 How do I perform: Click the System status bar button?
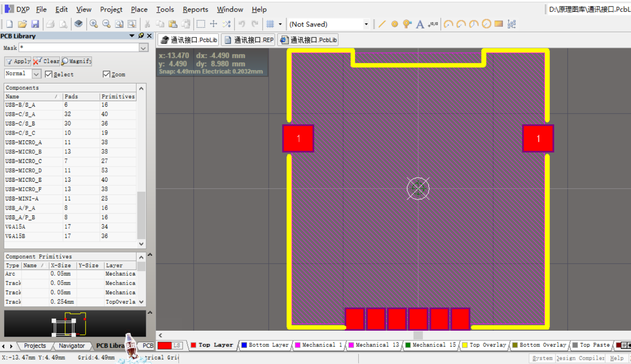[x=542, y=358]
